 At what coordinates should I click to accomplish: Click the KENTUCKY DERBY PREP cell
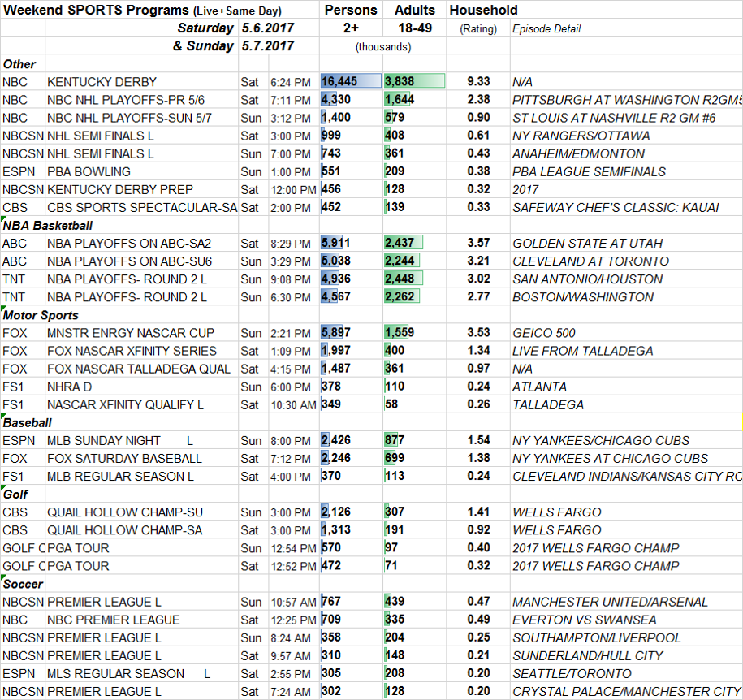tap(141, 189)
